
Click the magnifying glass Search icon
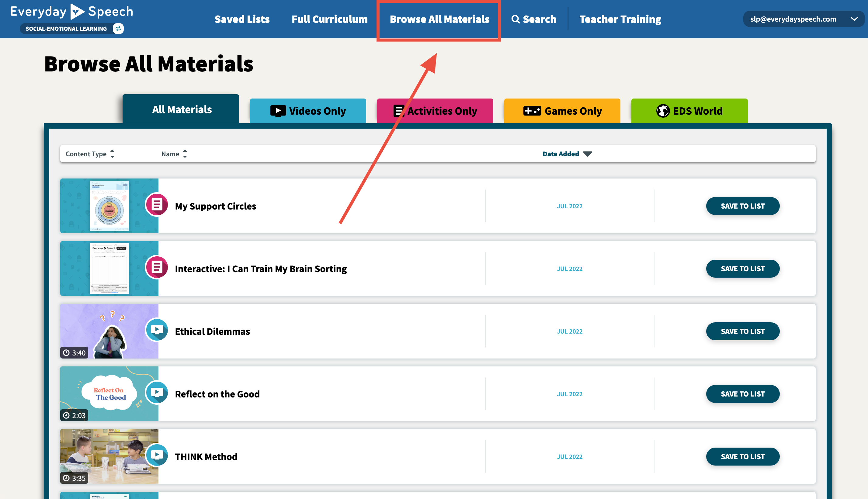coord(516,19)
